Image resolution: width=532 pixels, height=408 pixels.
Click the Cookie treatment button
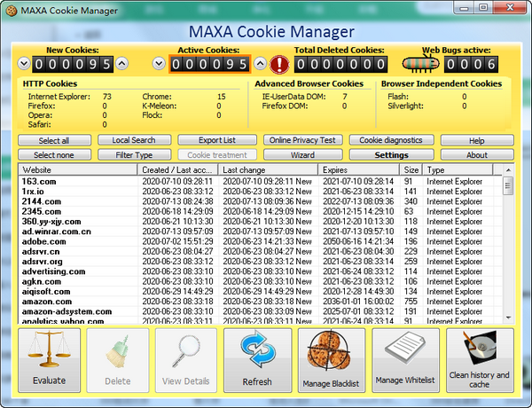(x=217, y=155)
